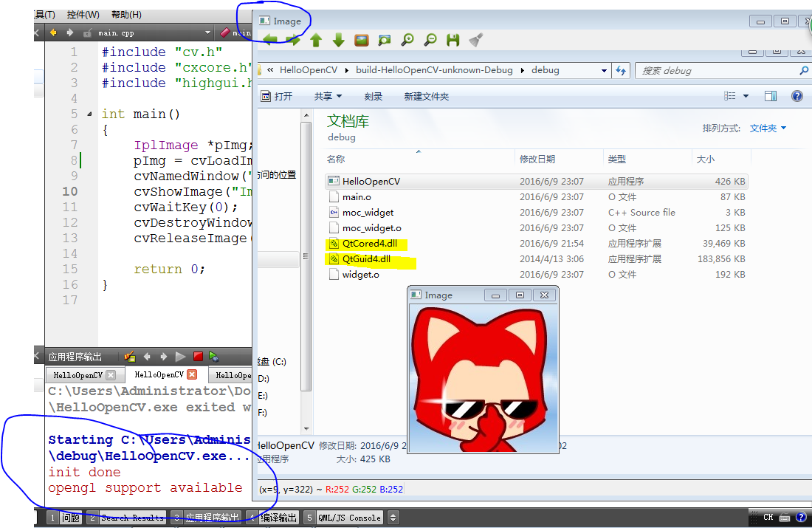Expand the breadcrumb arrow after HelloOpenCV
Screen dimensions: 812x528
(x=346, y=70)
